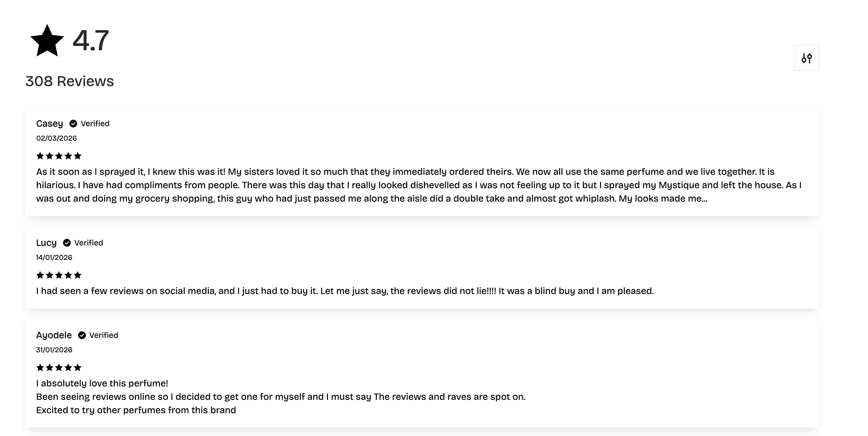The image size is (868, 436).
Task: Click the 308 Reviews heading
Action: tap(70, 81)
